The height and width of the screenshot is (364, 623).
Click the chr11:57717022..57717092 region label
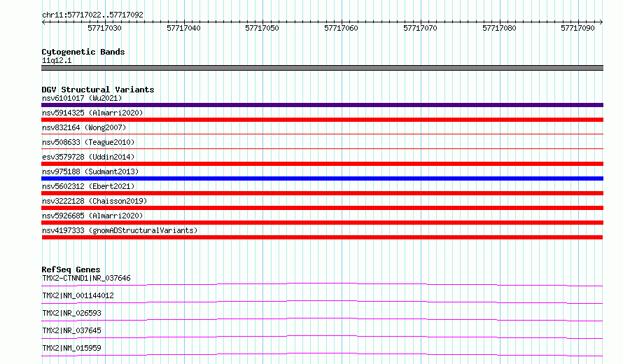pos(92,15)
